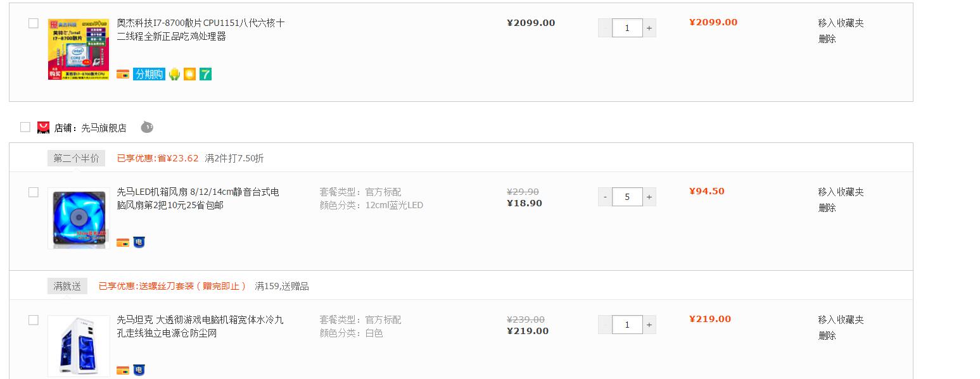Image resolution: width=980 pixels, height=379 pixels.
Task: Tick the checkbox for the I7-8700 CPU item
Action: (34, 23)
